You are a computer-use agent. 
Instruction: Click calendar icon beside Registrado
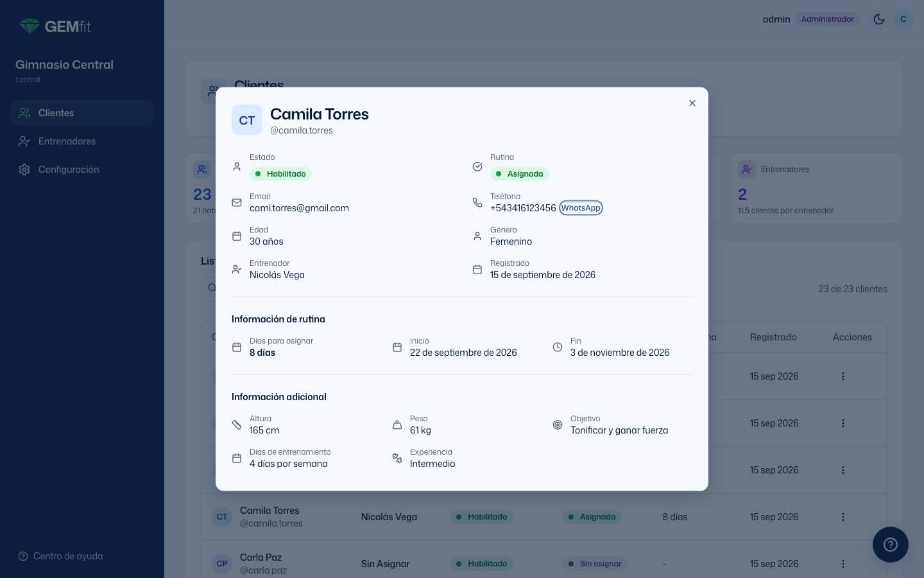click(477, 270)
